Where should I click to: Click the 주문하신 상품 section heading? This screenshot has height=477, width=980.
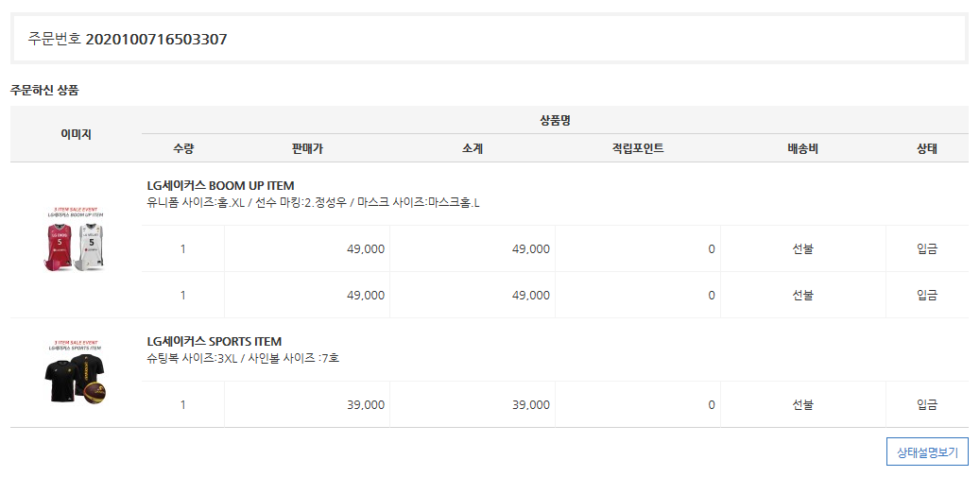(x=44, y=91)
